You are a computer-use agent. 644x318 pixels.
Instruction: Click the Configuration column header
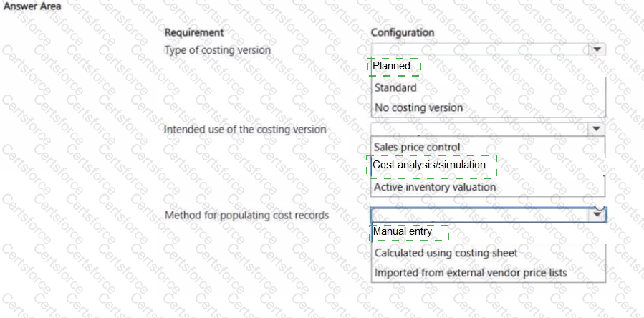point(403,32)
